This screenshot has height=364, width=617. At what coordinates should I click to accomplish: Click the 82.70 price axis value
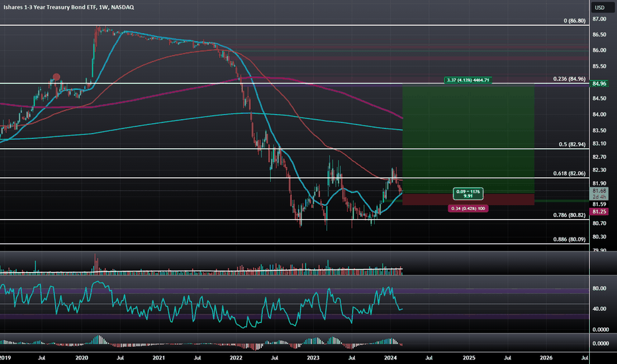tap(599, 157)
